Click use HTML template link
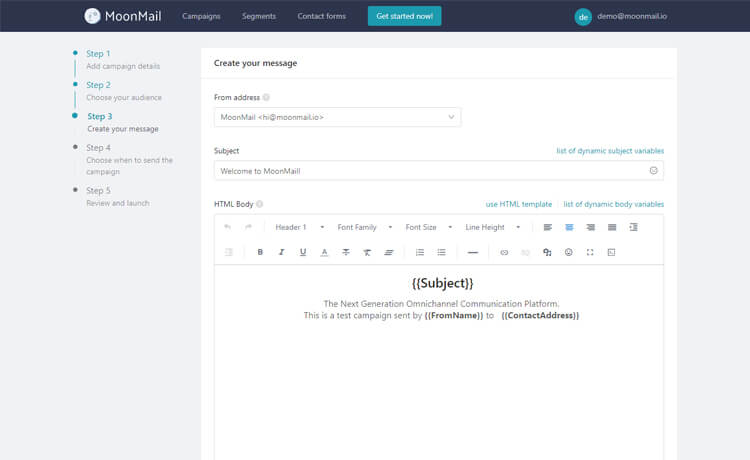750x460 pixels. pyautogui.click(x=518, y=204)
